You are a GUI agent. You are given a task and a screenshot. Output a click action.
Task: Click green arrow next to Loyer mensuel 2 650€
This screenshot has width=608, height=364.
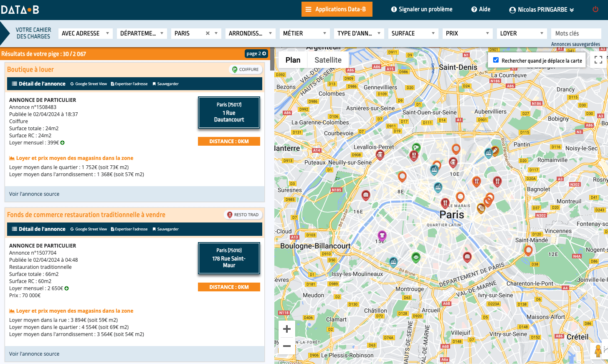[67, 288]
